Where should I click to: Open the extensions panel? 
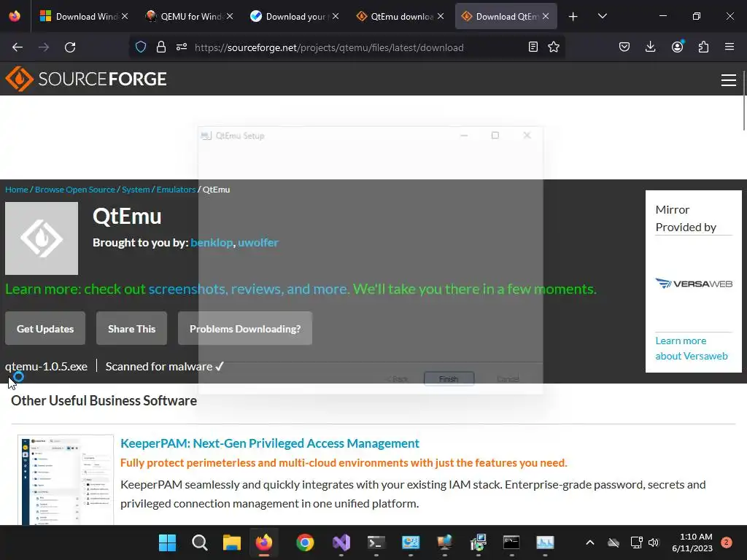703,47
